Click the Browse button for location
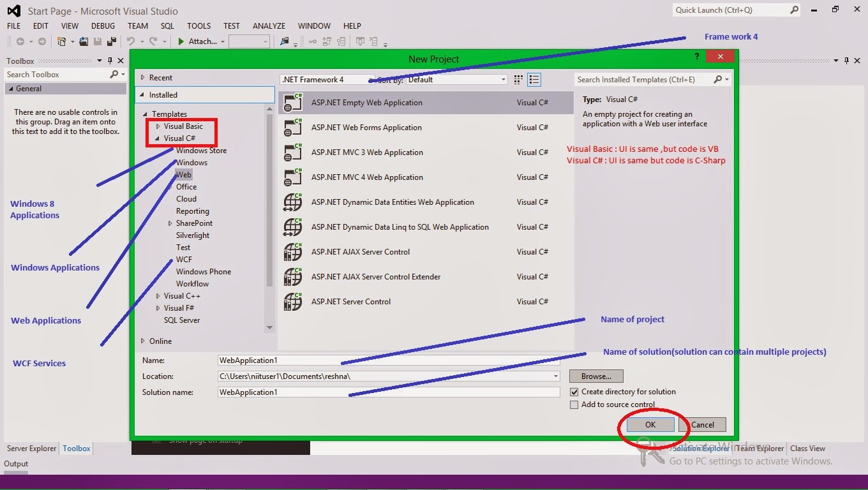The height and width of the screenshot is (490, 868). [x=595, y=376]
